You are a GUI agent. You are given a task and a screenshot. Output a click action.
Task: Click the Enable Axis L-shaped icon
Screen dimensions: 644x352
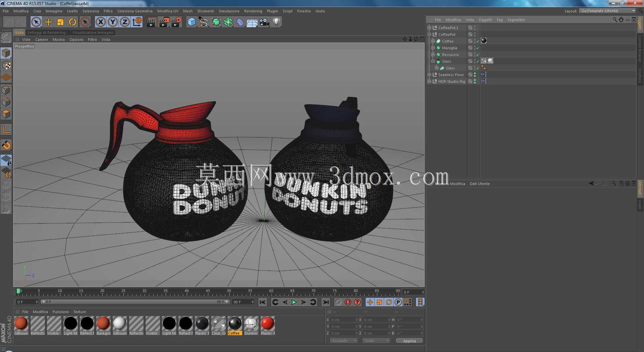6,130
